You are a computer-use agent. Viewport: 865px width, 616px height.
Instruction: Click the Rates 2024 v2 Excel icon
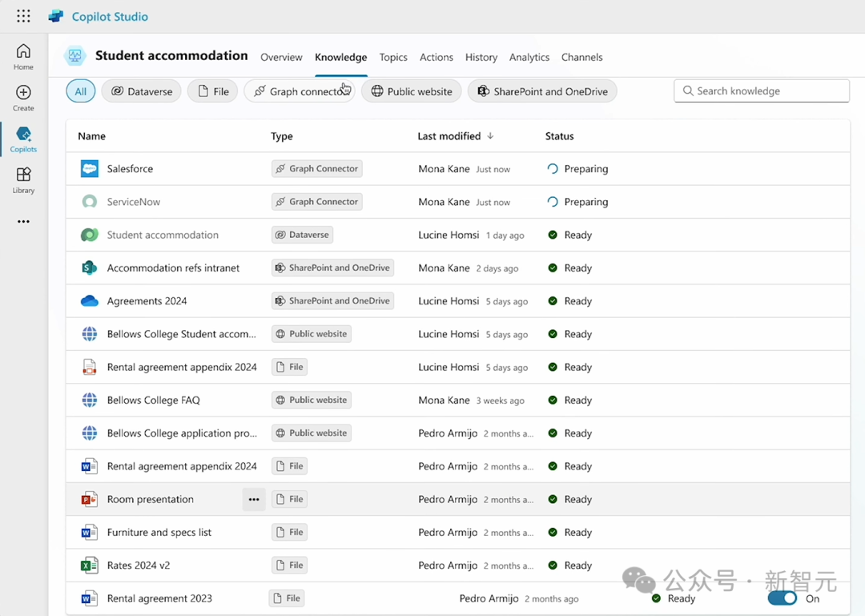[89, 566]
